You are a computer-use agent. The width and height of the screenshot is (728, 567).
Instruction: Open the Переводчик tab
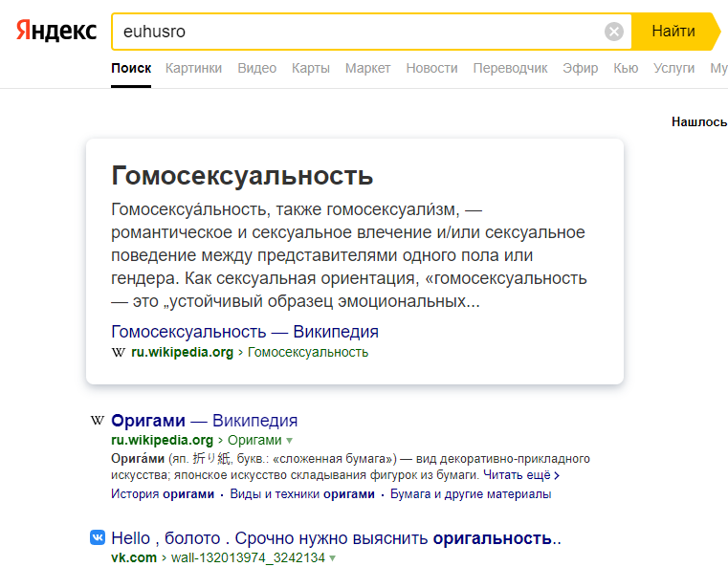coord(510,68)
